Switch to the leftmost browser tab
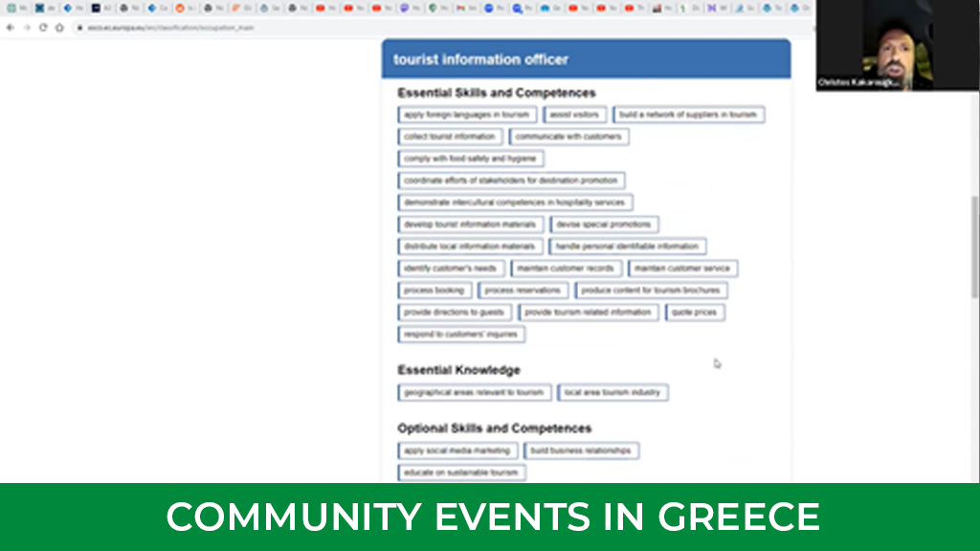 click(11, 7)
